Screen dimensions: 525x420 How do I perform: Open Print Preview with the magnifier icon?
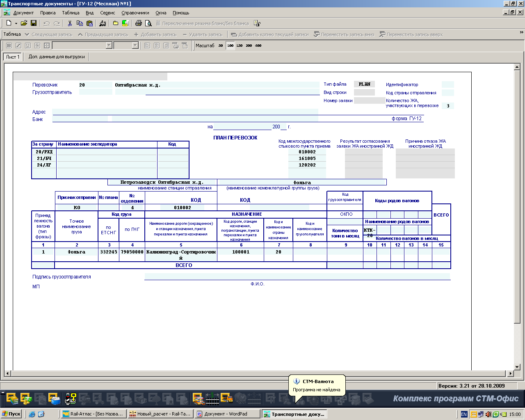[x=148, y=23]
